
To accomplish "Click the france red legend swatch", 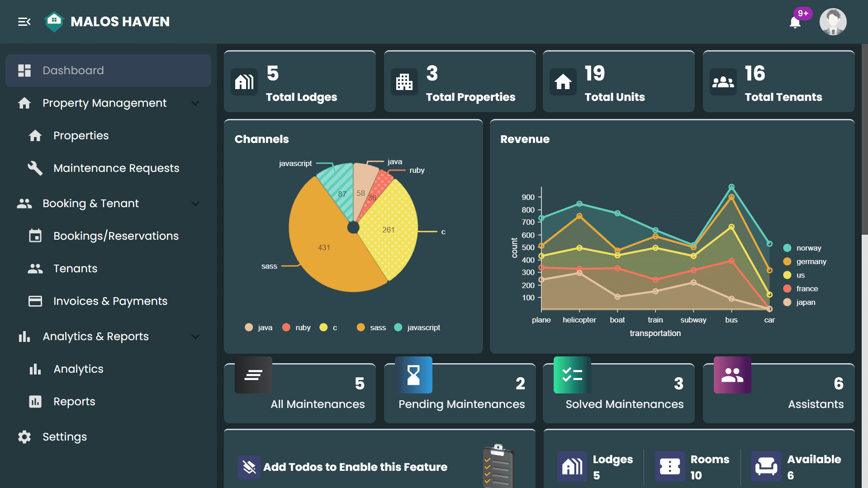I will click(x=787, y=289).
